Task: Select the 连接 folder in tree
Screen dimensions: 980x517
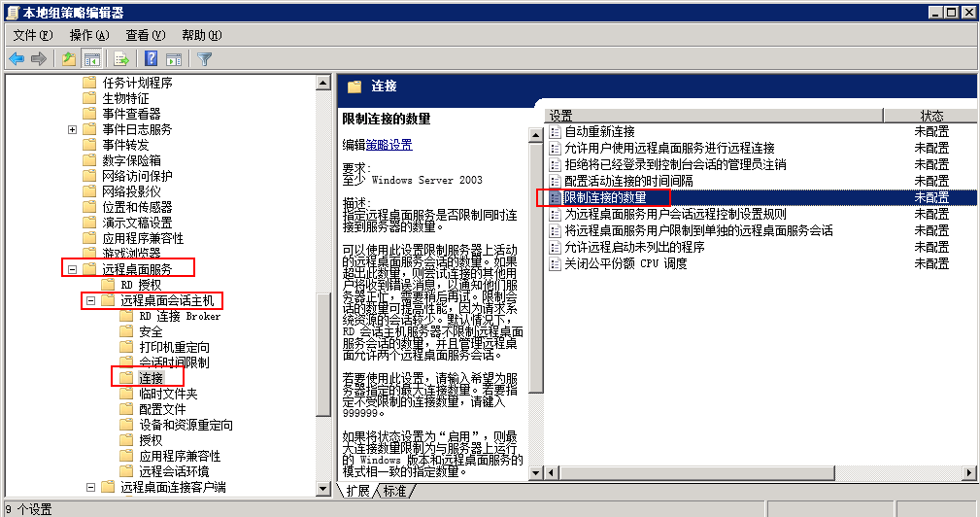Action: (x=151, y=378)
